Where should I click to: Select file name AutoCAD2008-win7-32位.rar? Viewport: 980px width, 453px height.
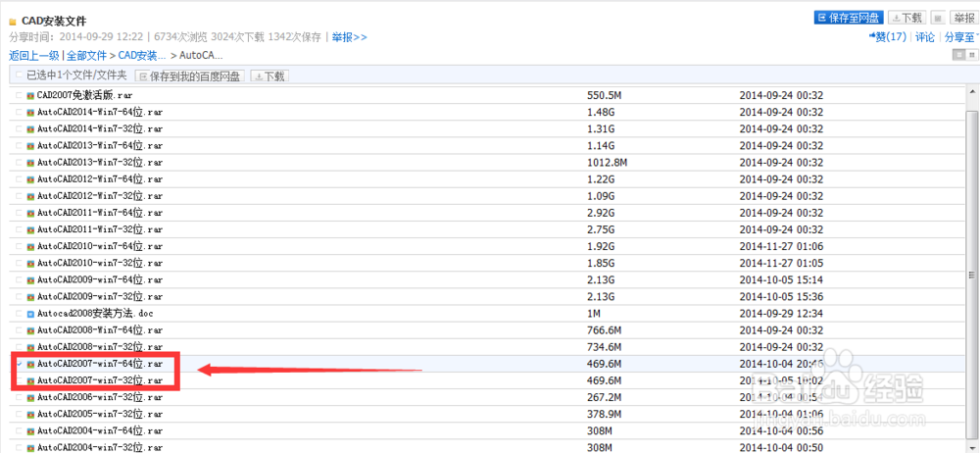(x=100, y=347)
